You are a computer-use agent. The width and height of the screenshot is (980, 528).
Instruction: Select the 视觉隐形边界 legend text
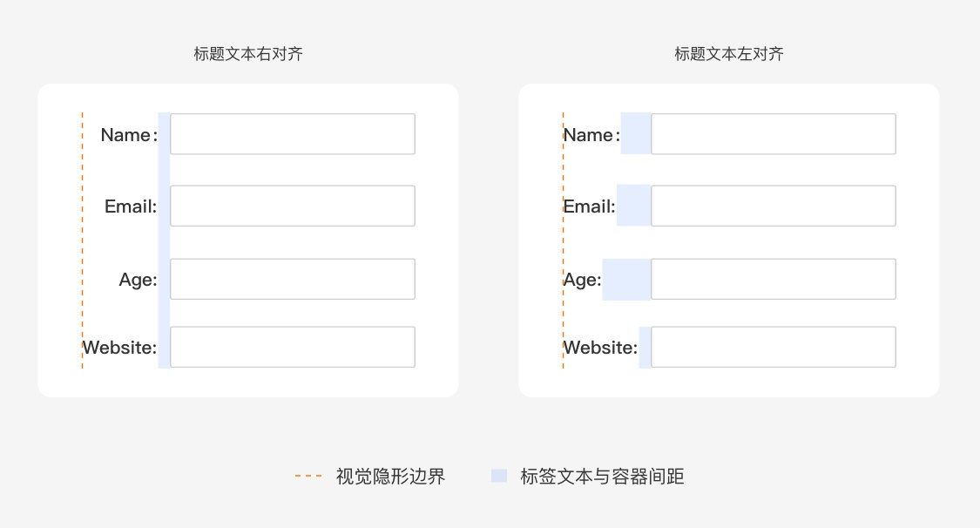(x=390, y=477)
